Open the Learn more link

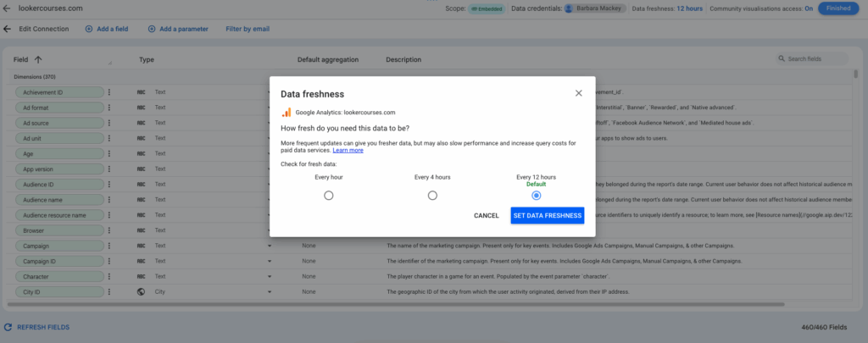348,150
